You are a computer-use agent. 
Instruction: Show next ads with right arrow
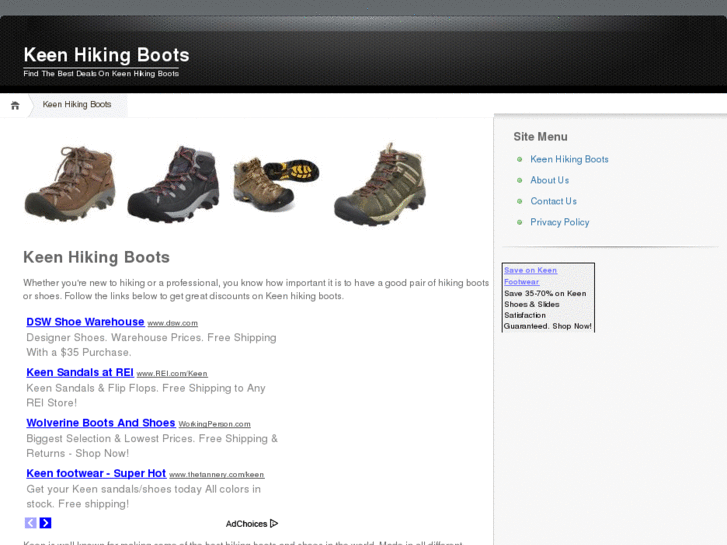[x=45, y=523]
